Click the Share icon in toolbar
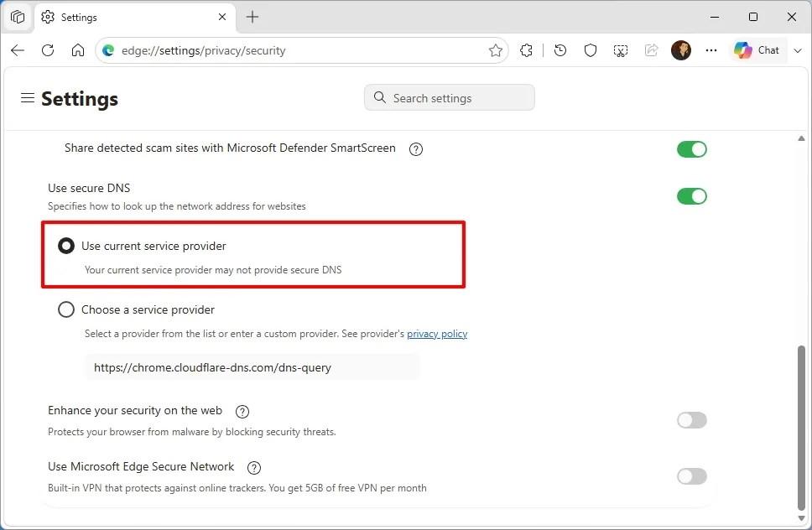 pyautogui.click(x=651, y=50)
